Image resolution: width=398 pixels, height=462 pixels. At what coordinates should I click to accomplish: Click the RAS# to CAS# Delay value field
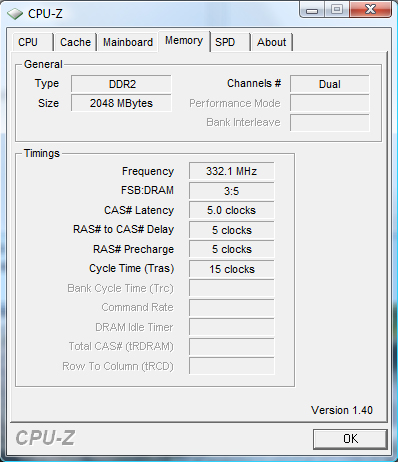(232, 230)
